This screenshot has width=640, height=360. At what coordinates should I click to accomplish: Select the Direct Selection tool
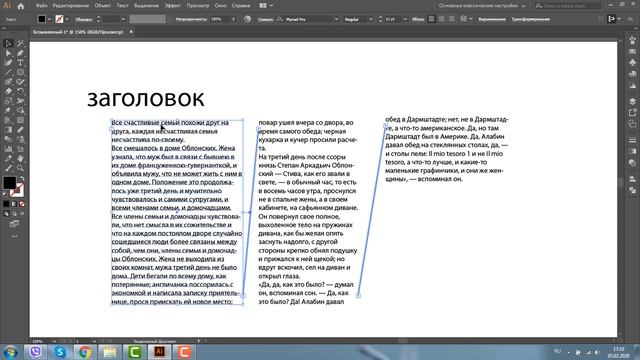coord(9,53)
